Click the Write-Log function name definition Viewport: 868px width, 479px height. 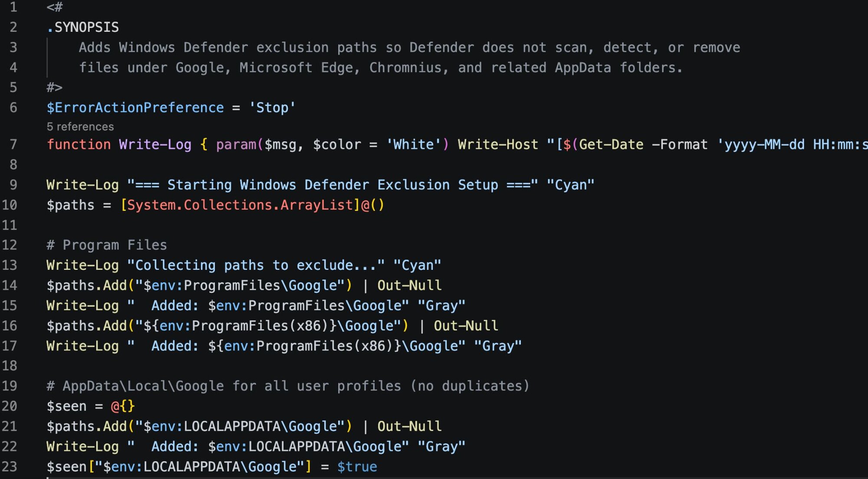click(x=155, y=145)
